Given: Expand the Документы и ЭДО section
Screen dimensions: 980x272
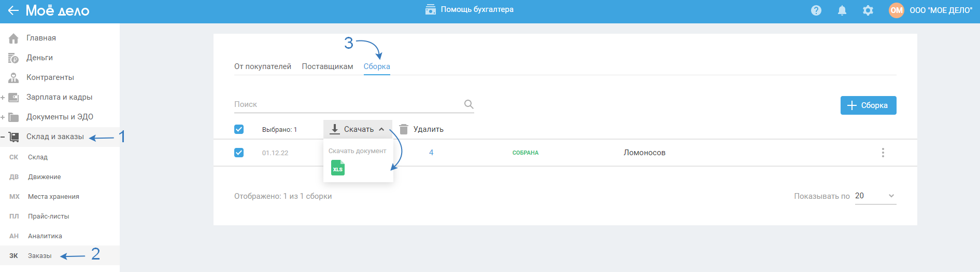Looking at the screenshot, I should (x=3, y=117).
